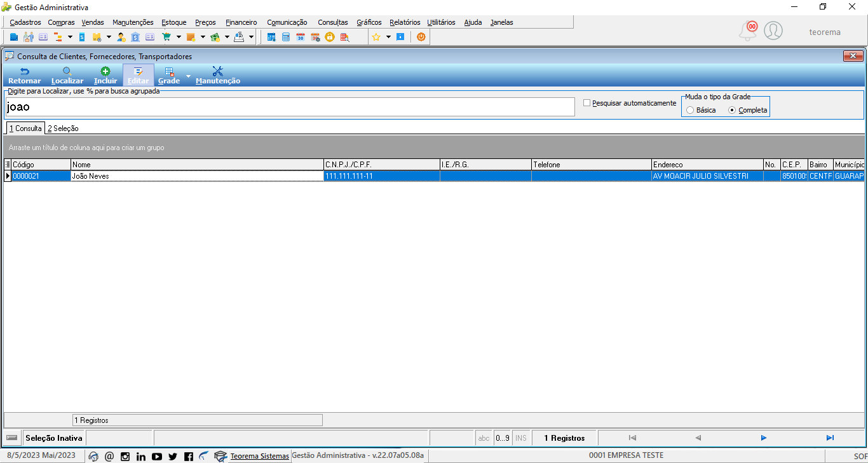Open the Utilitários menu
Viewport: 868px width, 463px height.
(x=441, y=22)
